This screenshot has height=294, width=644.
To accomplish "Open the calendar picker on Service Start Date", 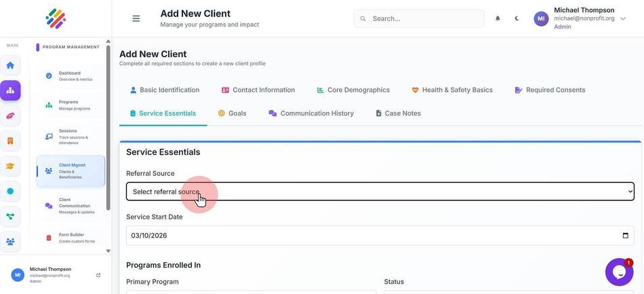I will point(625,236).
